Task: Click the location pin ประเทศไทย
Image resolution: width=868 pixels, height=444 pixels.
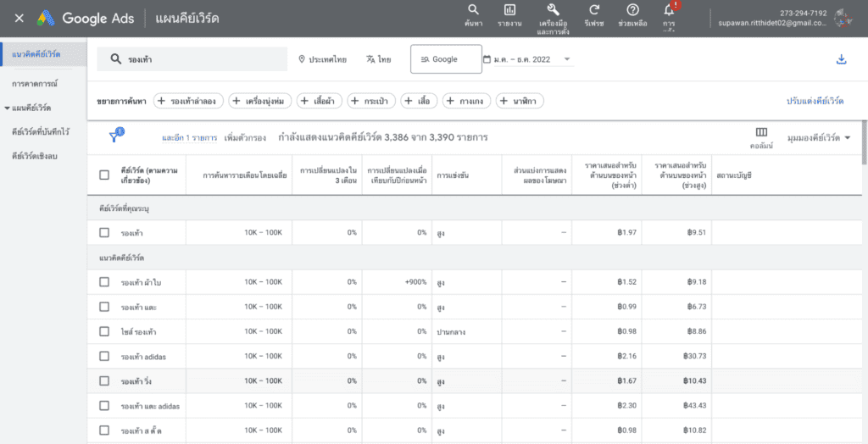Action: click(x=322, y=59)
